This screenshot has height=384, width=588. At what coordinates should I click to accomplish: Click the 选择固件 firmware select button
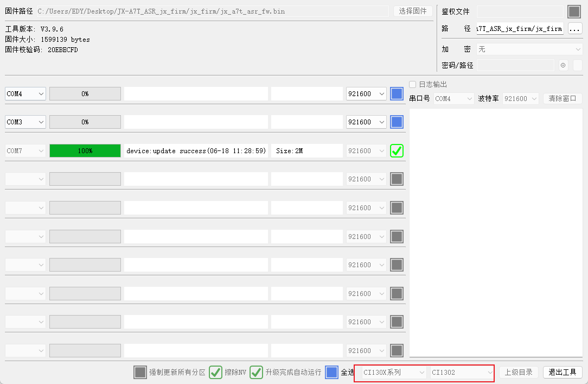tap(412, 11)
